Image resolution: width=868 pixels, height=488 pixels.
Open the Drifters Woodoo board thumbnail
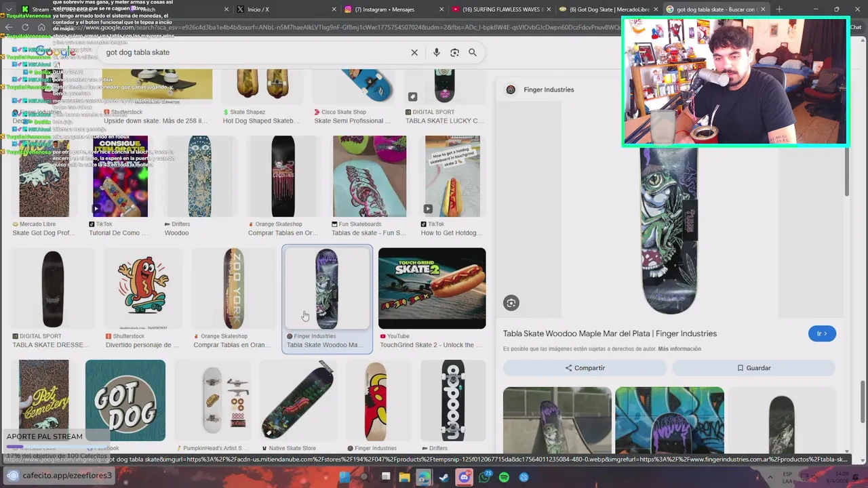[199, 176]
